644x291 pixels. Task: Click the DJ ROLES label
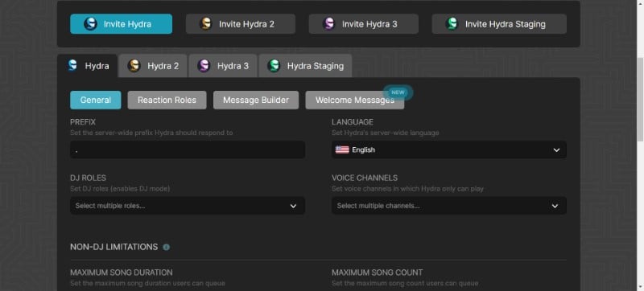point(88,178)
